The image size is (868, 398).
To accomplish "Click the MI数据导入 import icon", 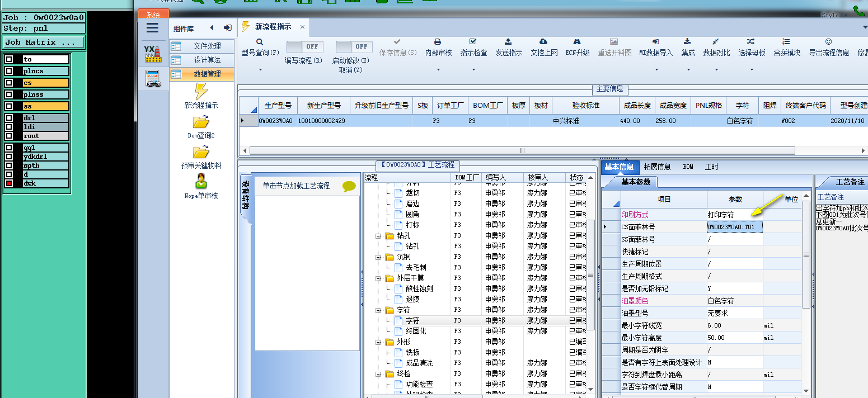I will click(656, 42).
